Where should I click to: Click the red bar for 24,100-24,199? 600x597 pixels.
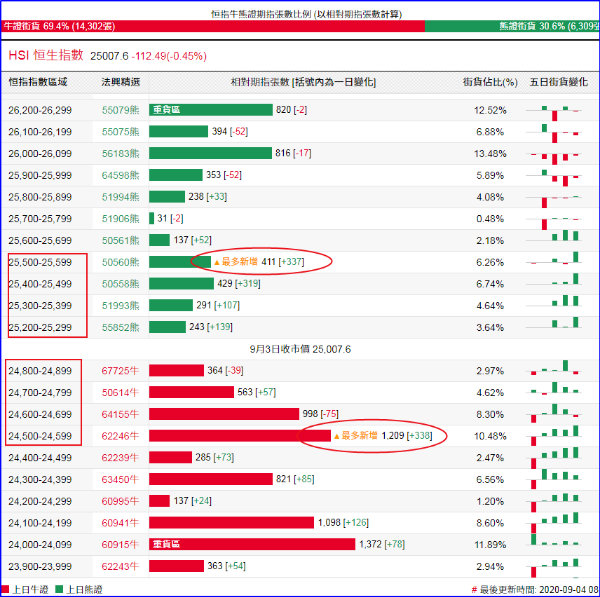tap(232, 522)
